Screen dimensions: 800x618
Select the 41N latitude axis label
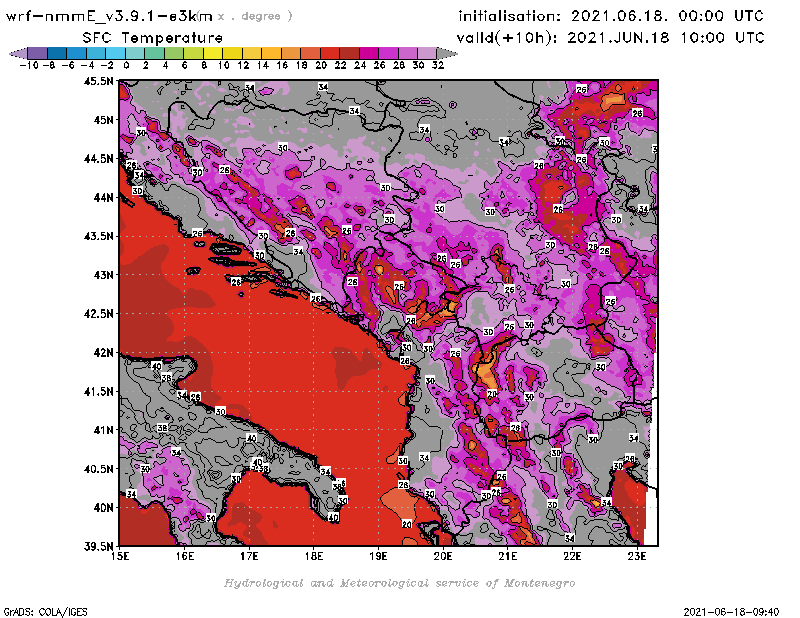(x=103, y=430)
